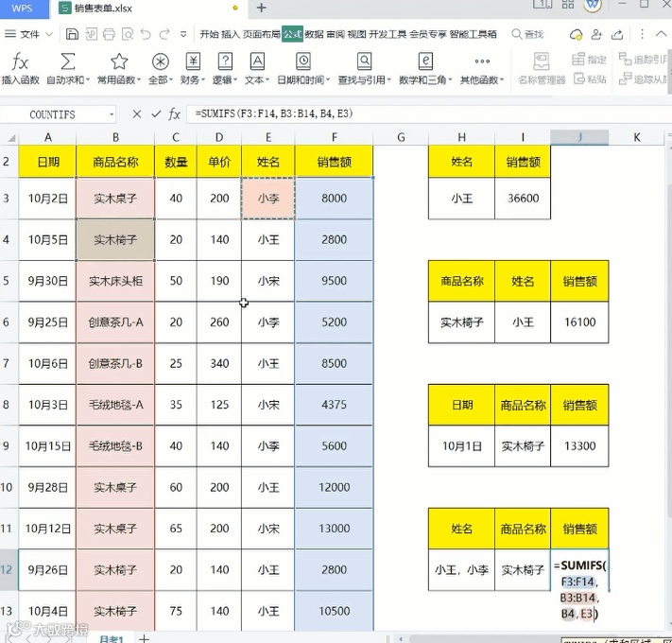672x643 pixels.
Task: Click the WPS home button
Action: pos(24,9)
